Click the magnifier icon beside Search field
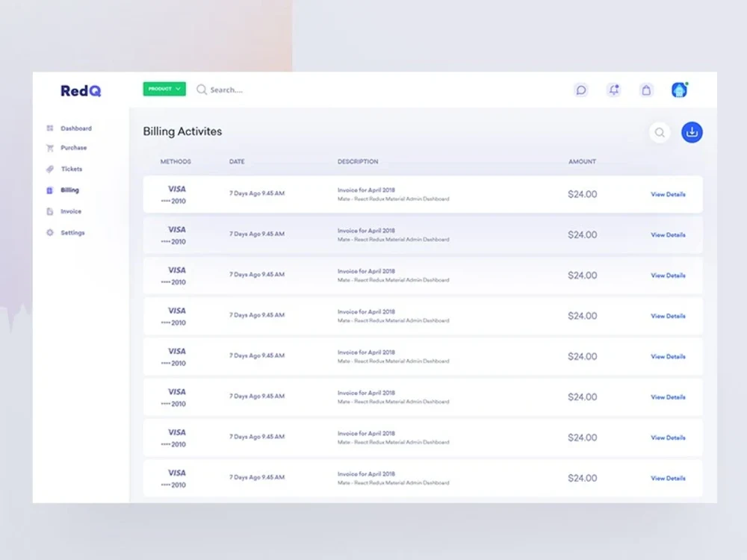 (x=202, y=90)
